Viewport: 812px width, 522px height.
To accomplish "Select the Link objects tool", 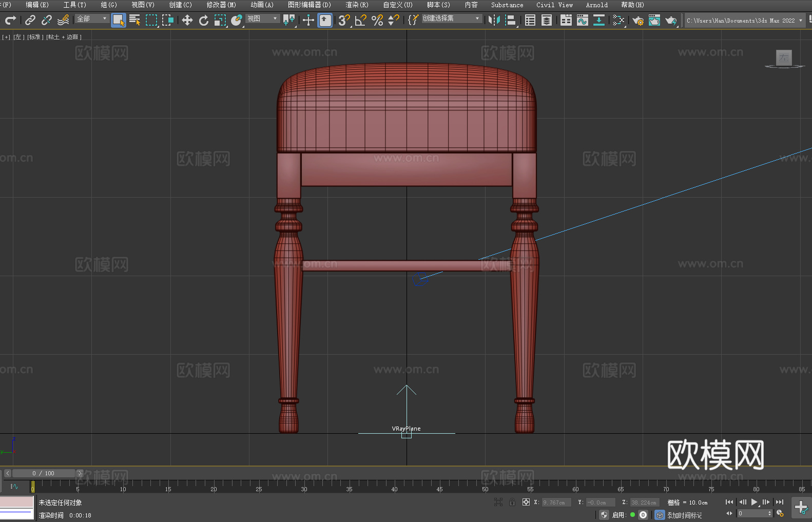I will 30,20.
